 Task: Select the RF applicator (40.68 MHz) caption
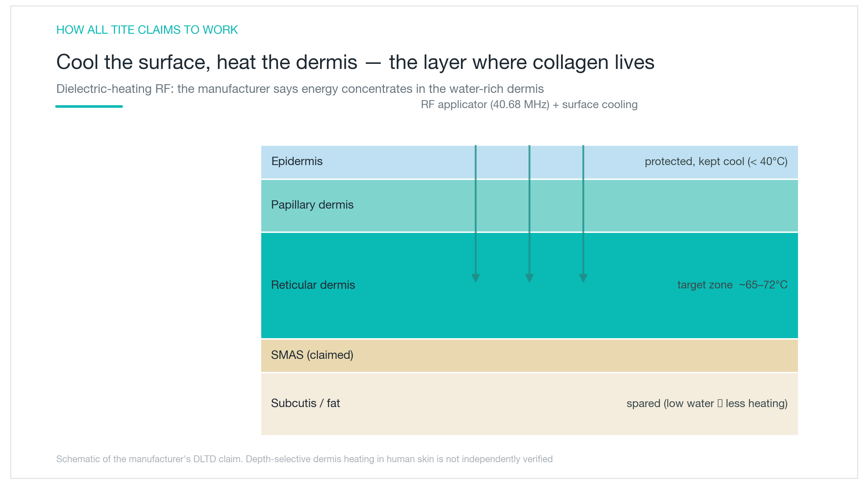[x=529, y=104]
